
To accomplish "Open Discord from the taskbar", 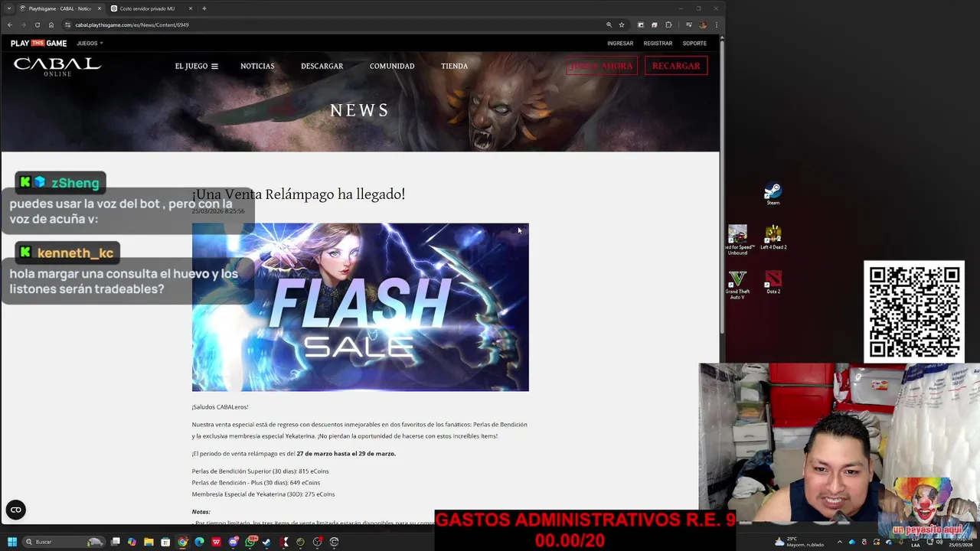I will pyautogui.click(x=234, y=542).
